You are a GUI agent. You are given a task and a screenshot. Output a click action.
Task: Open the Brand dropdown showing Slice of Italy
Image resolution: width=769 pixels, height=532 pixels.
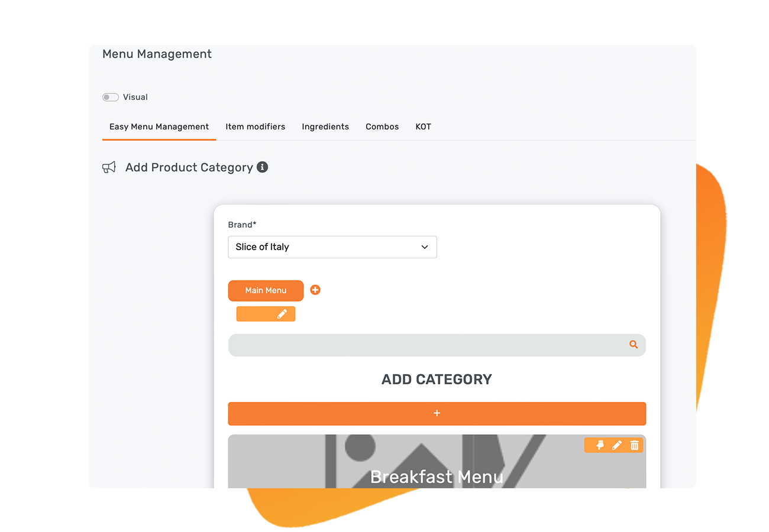(x=332, y=247)
